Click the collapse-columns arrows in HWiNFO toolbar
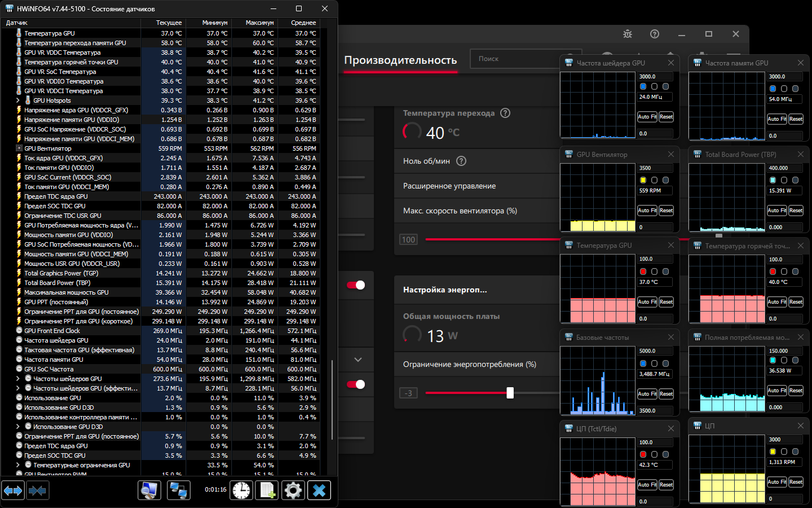Screen dimensions: 812x508 pyautogui.click(x=37, y=491)
